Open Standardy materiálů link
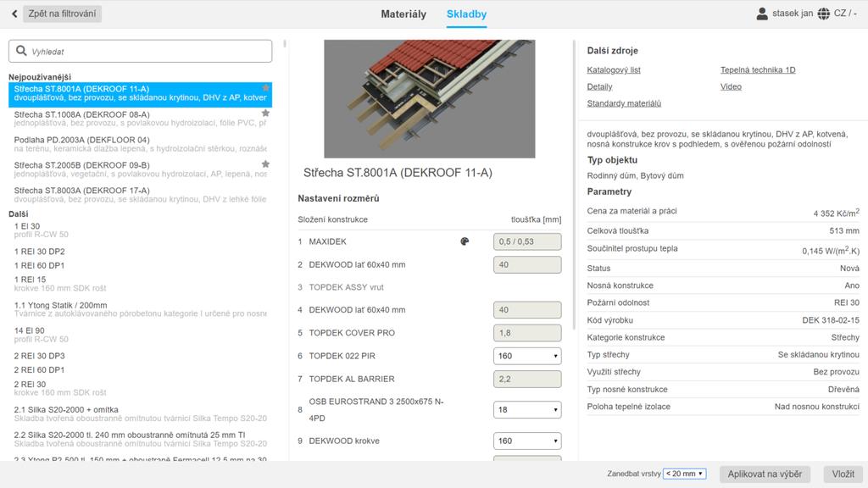 (x=624, y=103)
